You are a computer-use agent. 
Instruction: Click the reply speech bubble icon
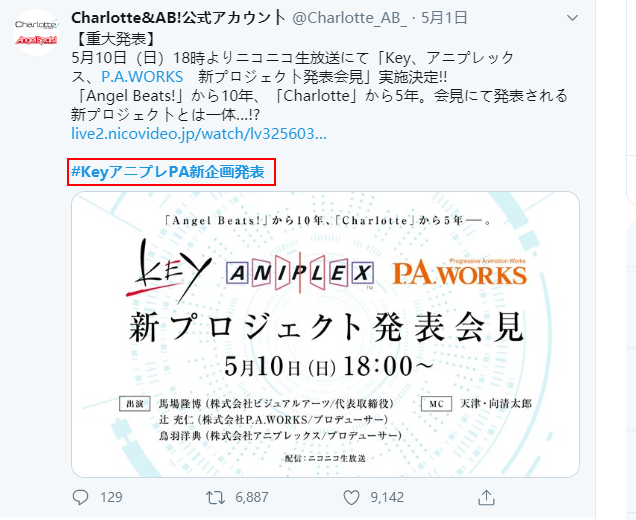(x=80, y=497)
